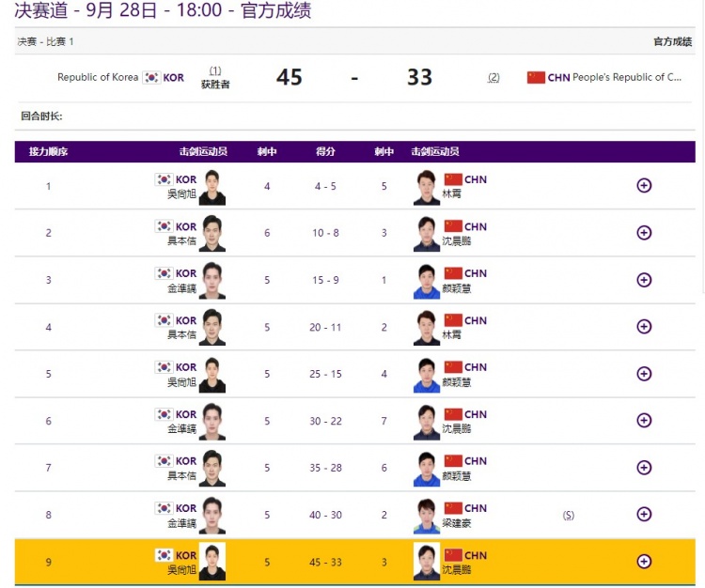Open Chinese fencer photo in leg 4

pos(426,328)
